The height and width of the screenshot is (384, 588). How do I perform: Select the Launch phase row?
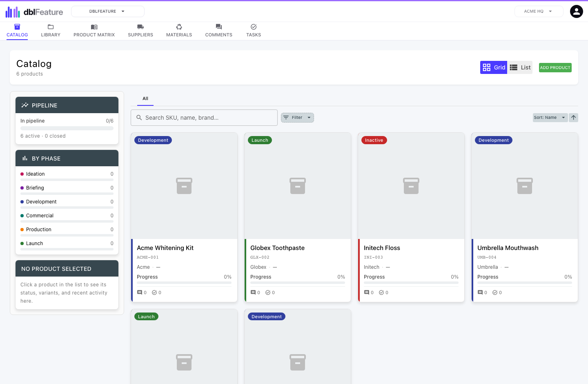tap(67, 245)
